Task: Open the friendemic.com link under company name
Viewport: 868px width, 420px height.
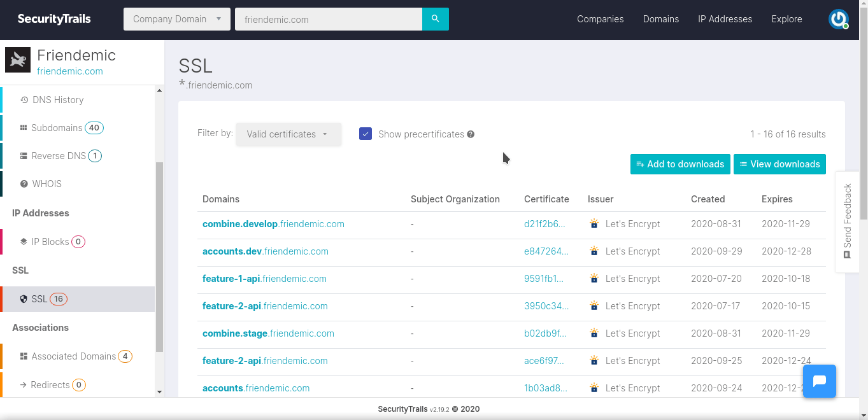Action: click(70, 71)
